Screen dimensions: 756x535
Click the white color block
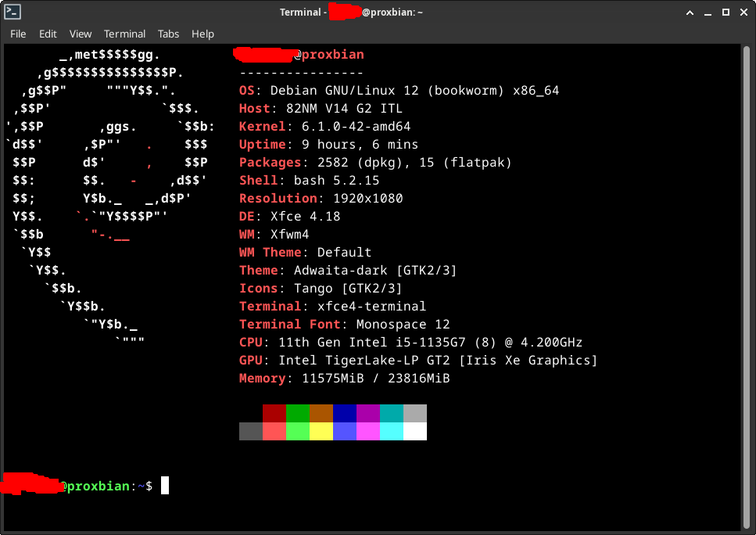pos(415,431)
